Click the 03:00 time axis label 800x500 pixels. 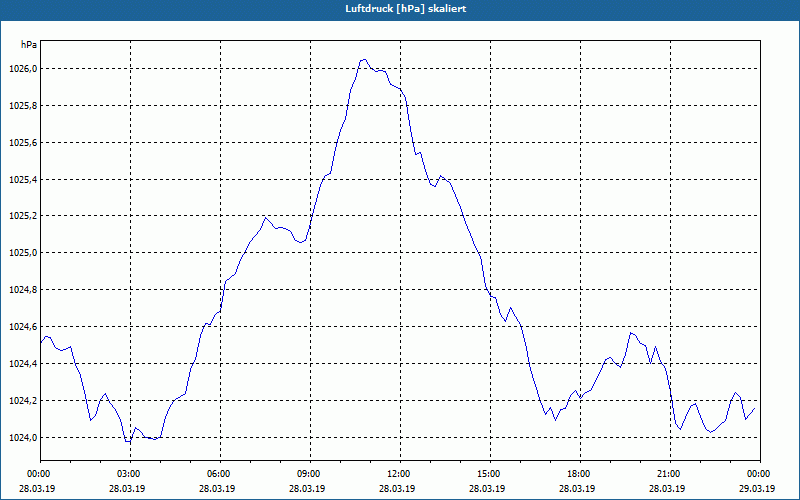(x=130, y=474)
